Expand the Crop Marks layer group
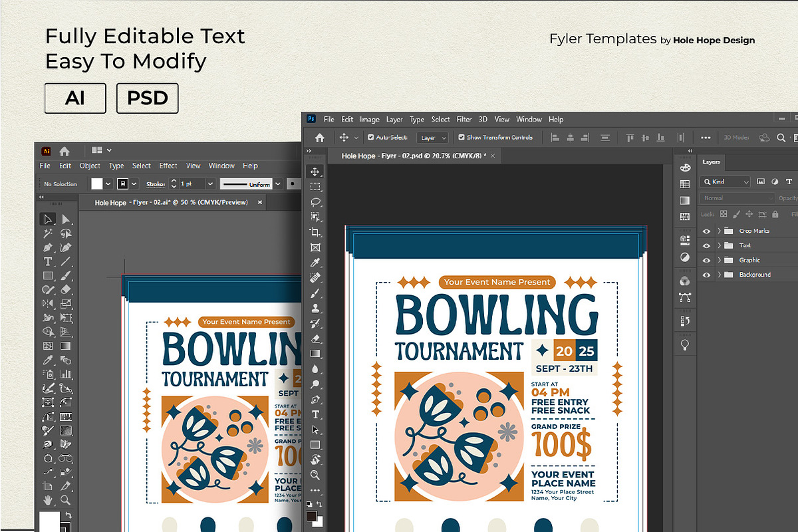 (x=719, y=231)
